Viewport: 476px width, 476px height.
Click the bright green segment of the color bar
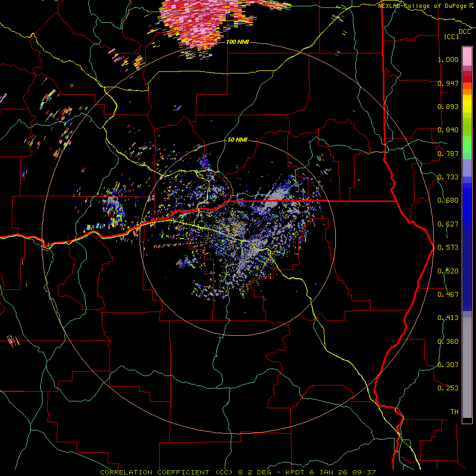coord(467,144)
